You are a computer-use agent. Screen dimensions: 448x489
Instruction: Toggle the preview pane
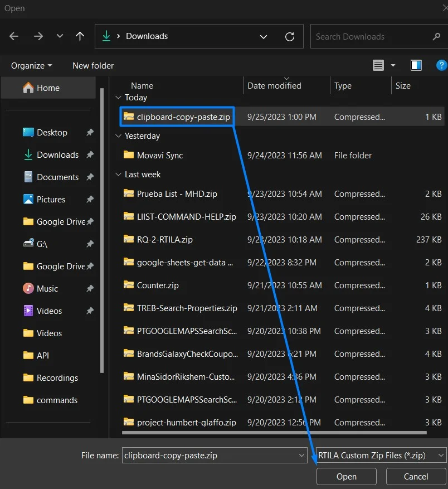coord(416,65)
